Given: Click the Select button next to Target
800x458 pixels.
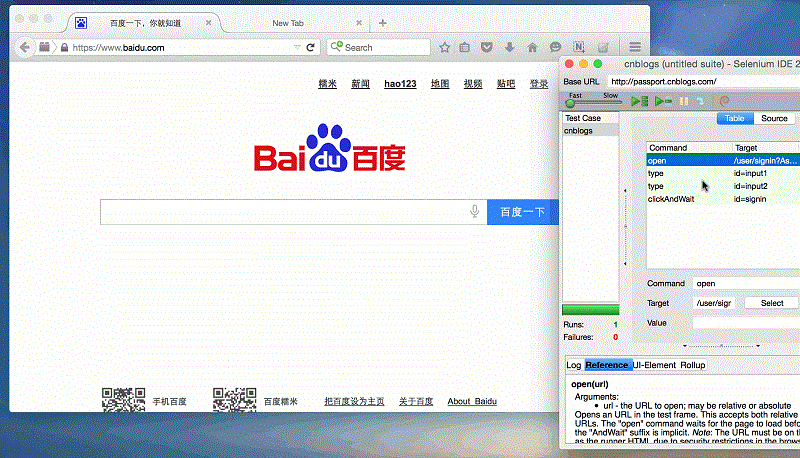Looking at the screenshot, I should (x=772, y=303).
